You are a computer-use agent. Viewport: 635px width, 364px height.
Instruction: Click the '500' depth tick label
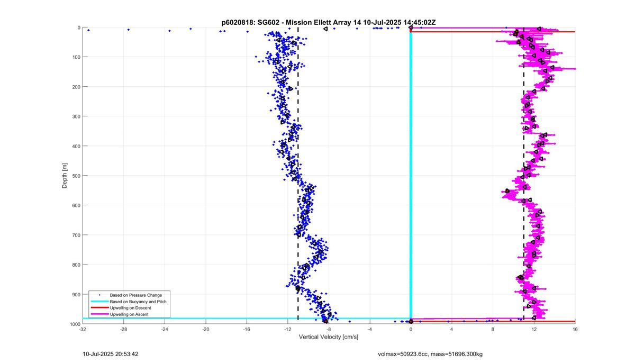[x=76, y=176]
